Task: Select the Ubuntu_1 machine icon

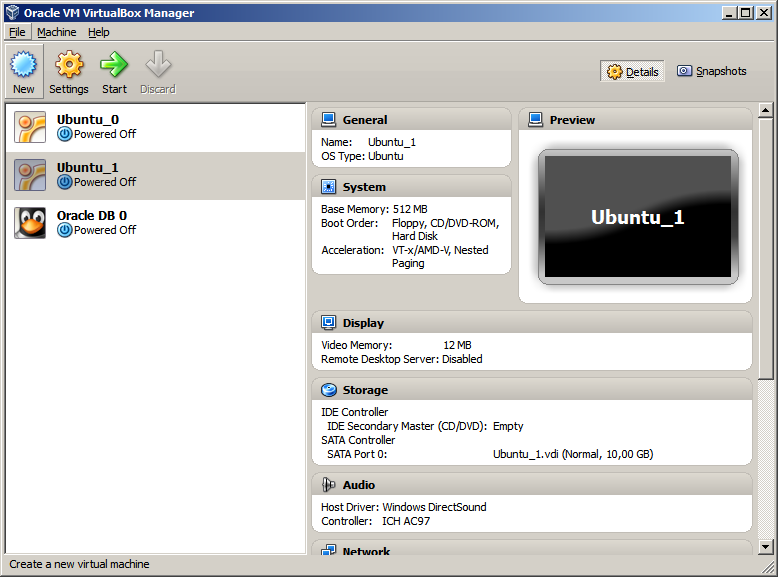Action: tap(30, 175)
